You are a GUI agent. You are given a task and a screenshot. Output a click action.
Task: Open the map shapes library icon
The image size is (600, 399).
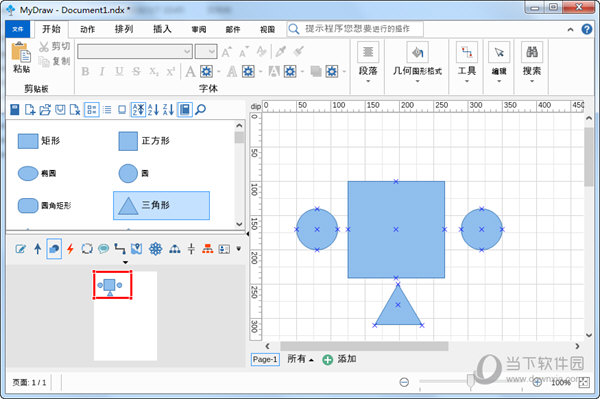click(137, 249)
